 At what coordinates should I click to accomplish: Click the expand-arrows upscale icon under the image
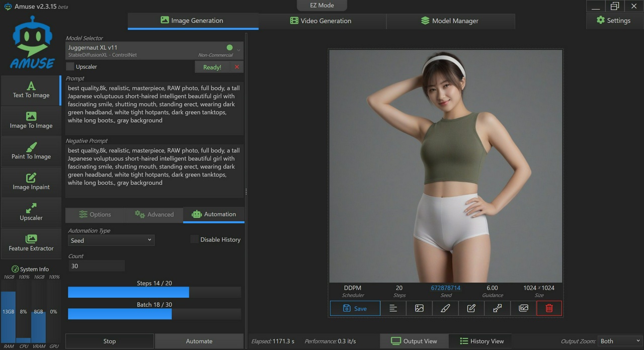[497, 308]
